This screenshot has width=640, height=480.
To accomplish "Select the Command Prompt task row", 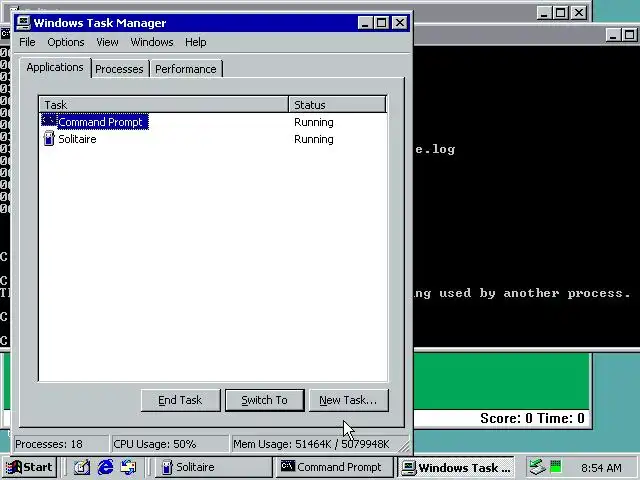I will pos(213,122).
